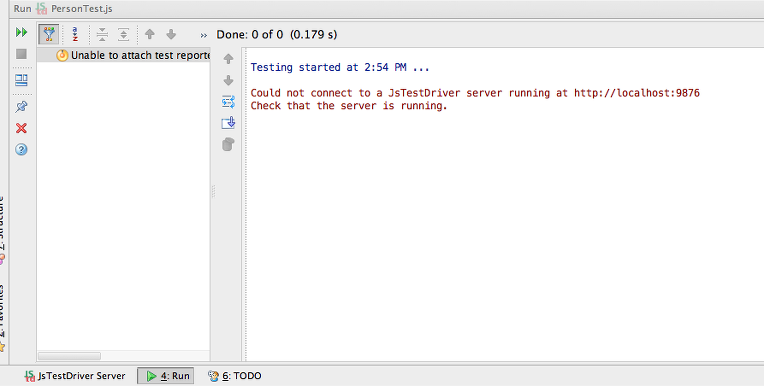Switch to the 4: Run tool window tab
This screenshot has height=386, width=764.
[165, 376]
